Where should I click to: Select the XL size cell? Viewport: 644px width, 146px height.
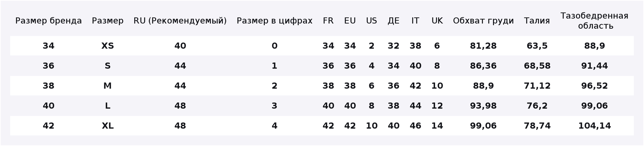[x=108, y=126]
